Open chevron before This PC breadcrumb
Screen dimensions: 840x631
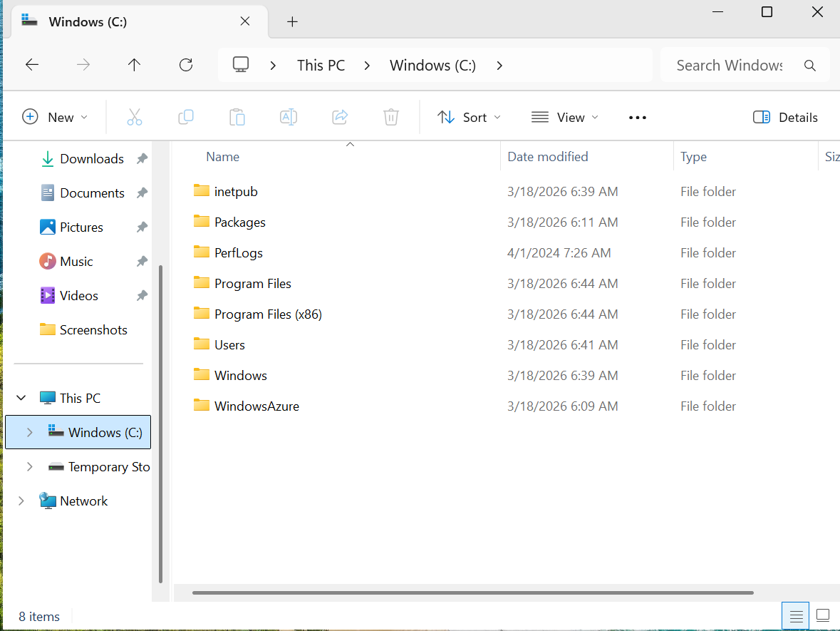tap(273, 66)
